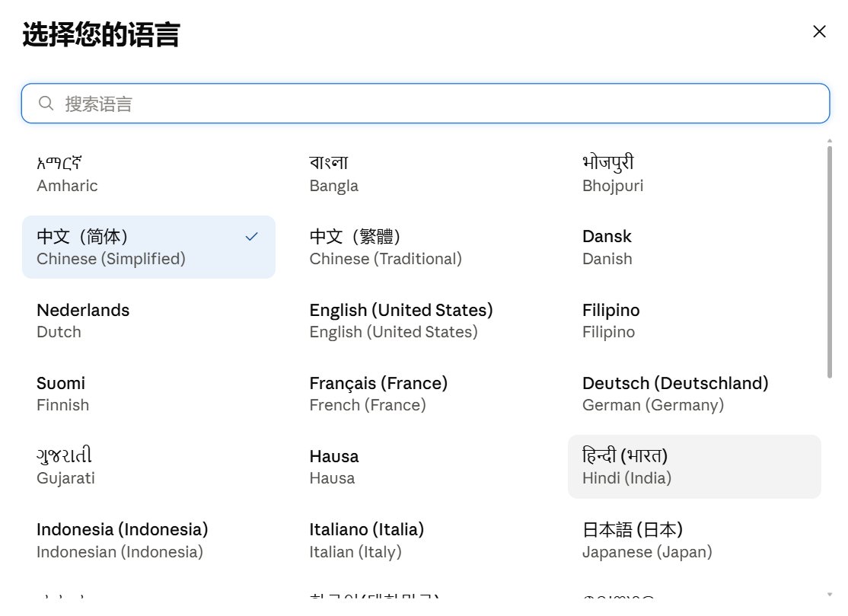
Task: Select Chinese (Simplified) option
Action: click(148, 247)
